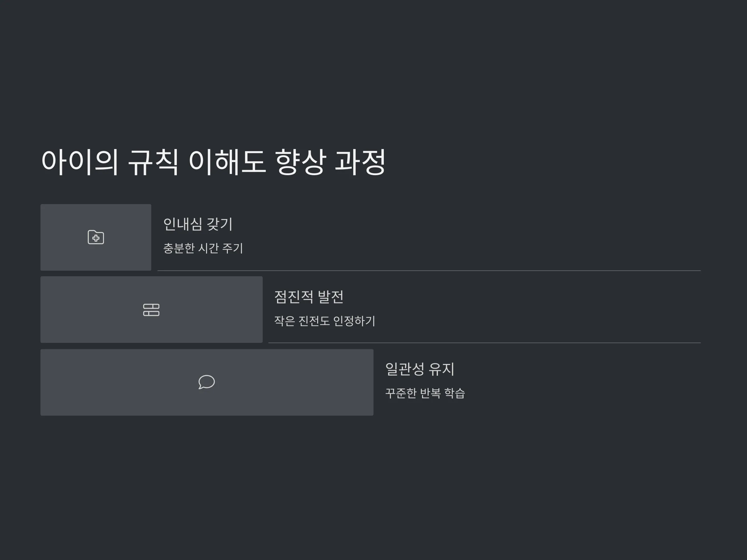Click the word 아이의 in the title
The image size is (747, 560).
click(80, 162)
